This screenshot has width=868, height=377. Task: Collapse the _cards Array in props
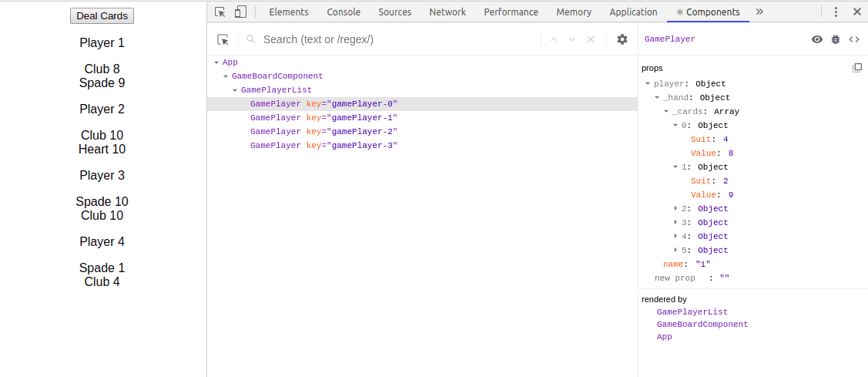(666, 112)
